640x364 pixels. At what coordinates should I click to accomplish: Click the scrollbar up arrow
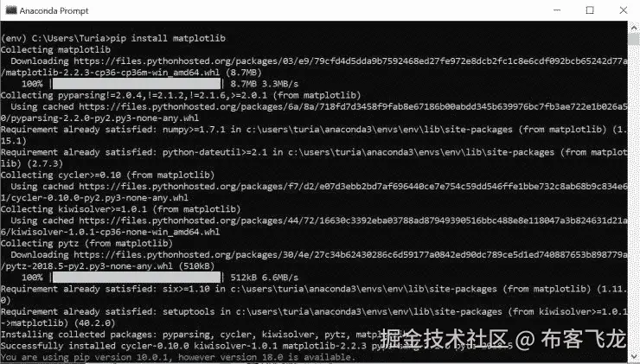point(634,28)
